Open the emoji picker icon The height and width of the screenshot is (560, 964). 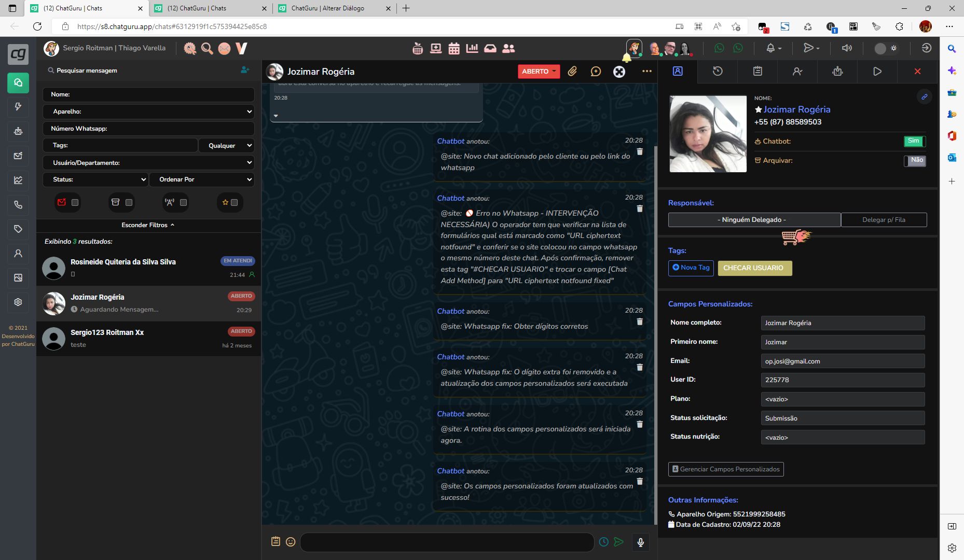(x=291, y=542)
